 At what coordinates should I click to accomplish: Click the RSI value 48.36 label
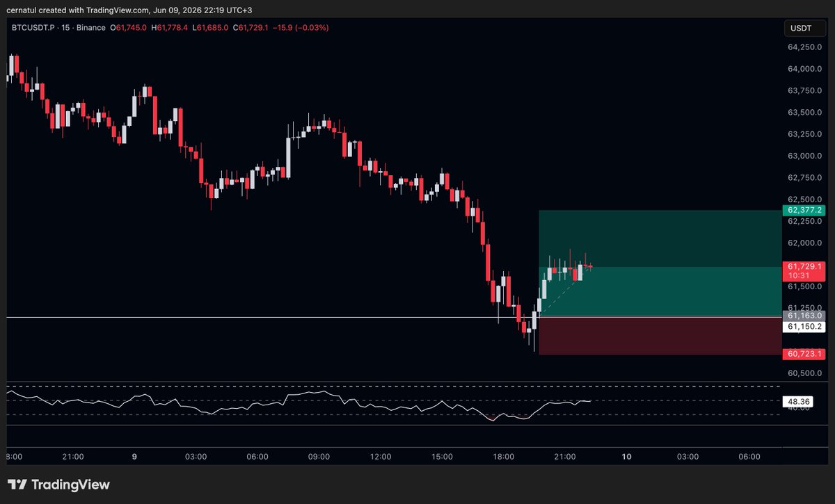[799, 401]
